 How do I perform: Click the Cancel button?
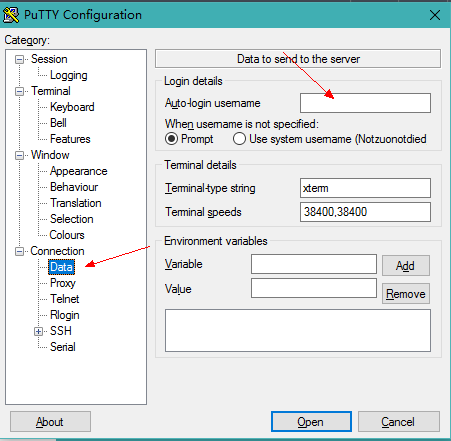click(x=399, y=422)
